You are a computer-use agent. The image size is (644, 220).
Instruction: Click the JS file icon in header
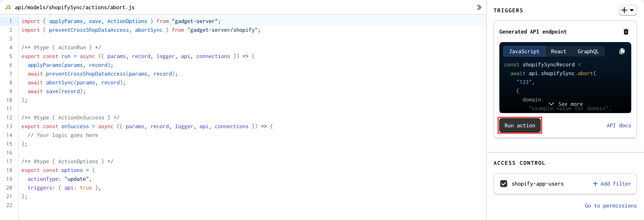(x=8, y=7)
